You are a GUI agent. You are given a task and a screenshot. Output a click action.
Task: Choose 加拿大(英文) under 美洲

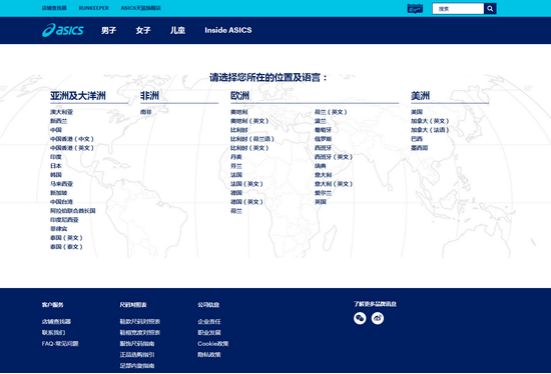coord(430,121)
